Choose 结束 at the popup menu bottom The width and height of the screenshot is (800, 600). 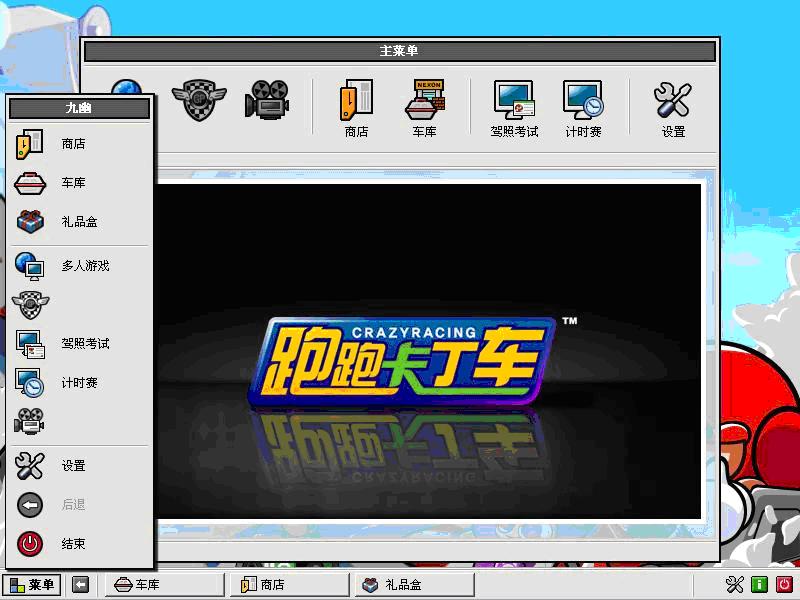click(x=72, y=544)
